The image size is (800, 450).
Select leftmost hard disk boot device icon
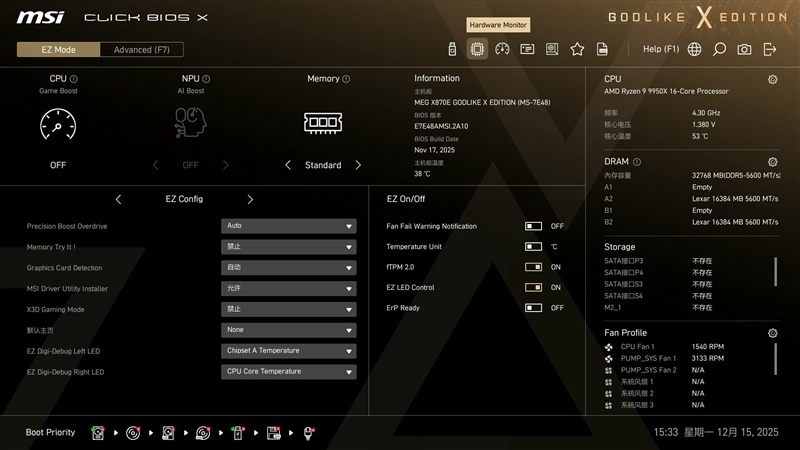click(x=98, y=433)
